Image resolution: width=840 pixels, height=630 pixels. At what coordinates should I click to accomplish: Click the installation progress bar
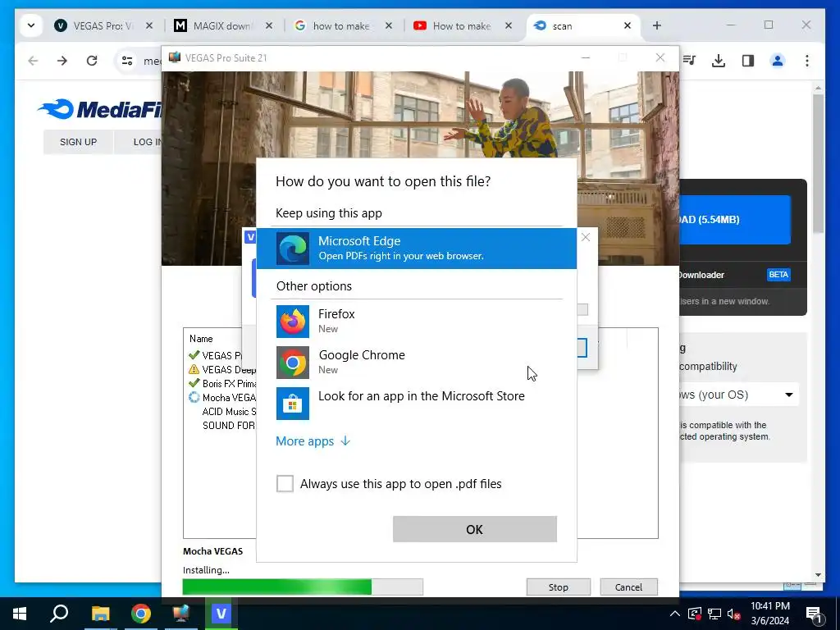pyautogui.click(x=303, y=587)
